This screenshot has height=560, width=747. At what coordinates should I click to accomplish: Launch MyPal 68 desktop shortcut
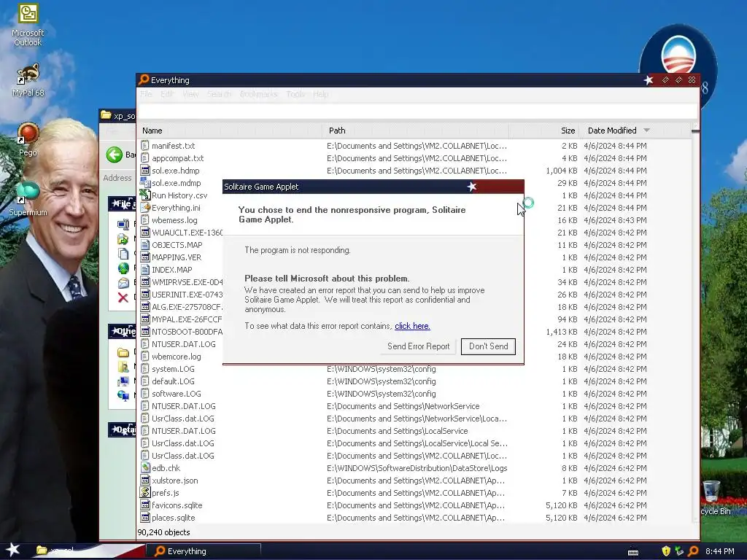point(28,80)
